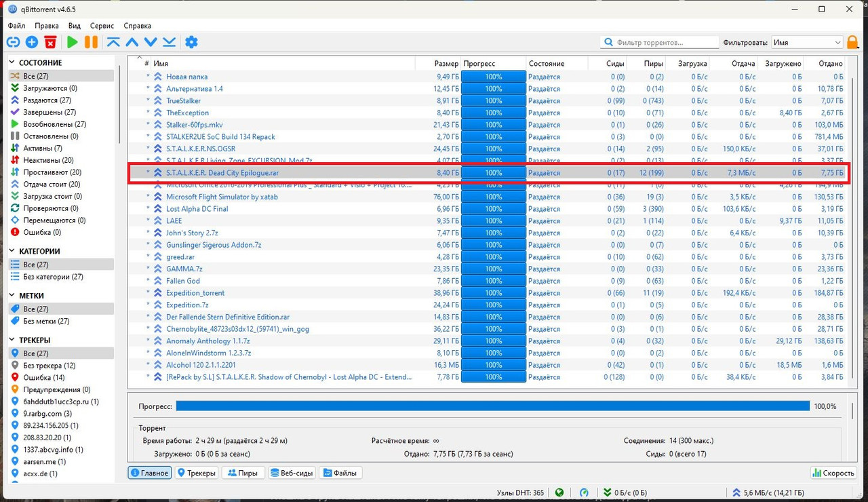868x502 pixels.
Task: Open the Файл menu
Action: [x=16, y=26]
